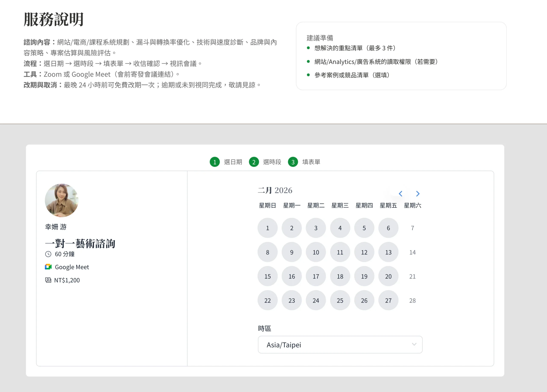Select February 10 on the calendar

[x=316, y=252]
